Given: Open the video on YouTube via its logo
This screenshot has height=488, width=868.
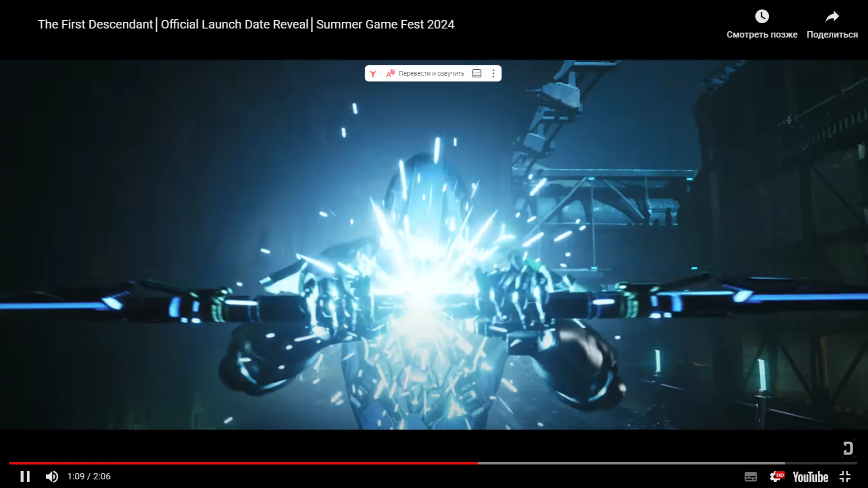Looking at the screenshot, I should click(810, 477).
